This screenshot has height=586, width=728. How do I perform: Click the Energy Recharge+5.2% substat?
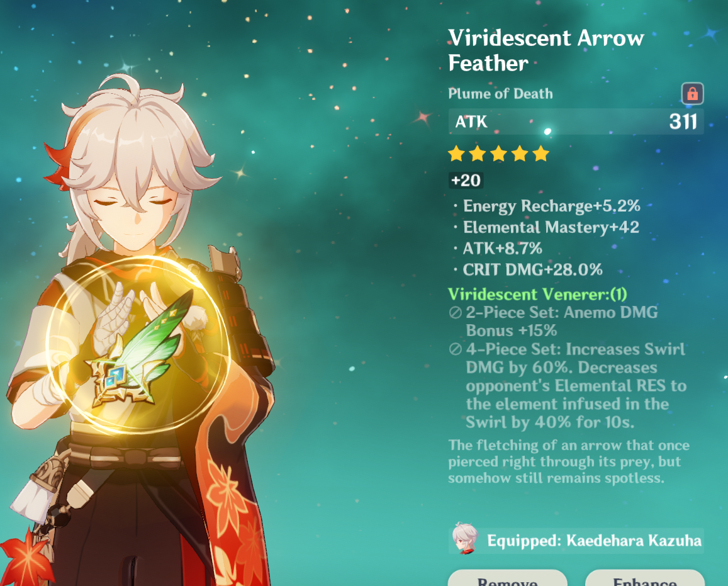pos(552,206)
